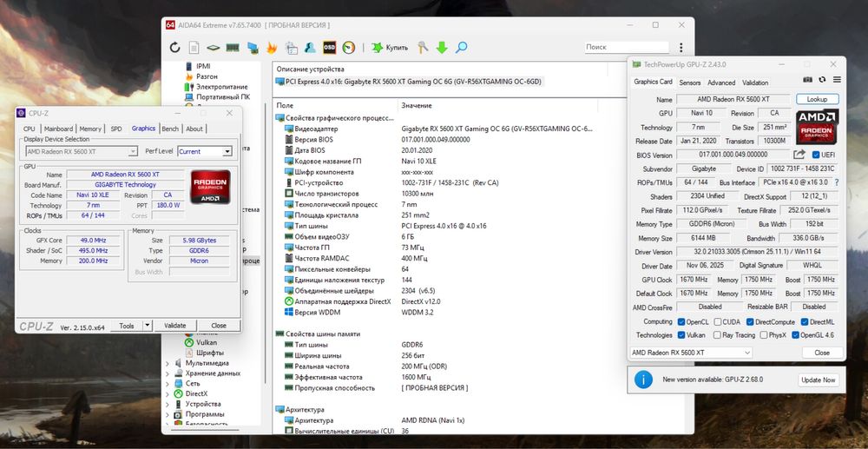The image size is (868, 449).
Task: Click the motherboard chip toolbar icon in AIDA64
Action: pos(214,48)
